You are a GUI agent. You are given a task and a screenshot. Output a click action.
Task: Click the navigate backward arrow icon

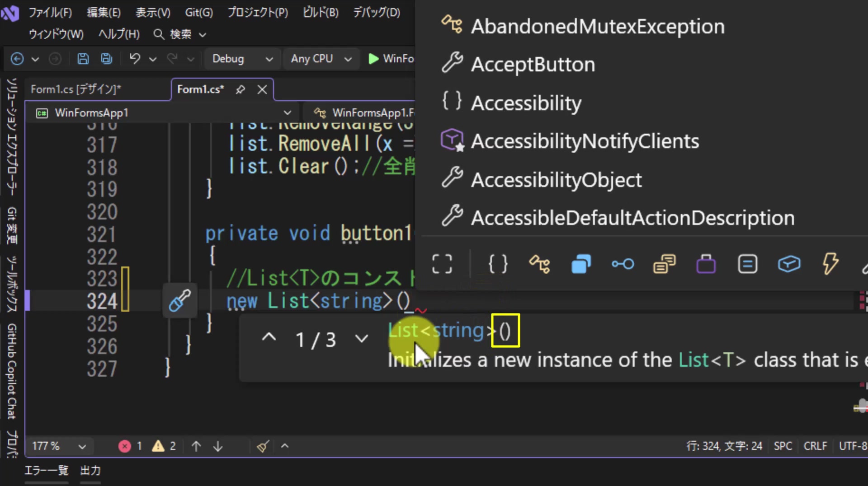click(17, 59)
